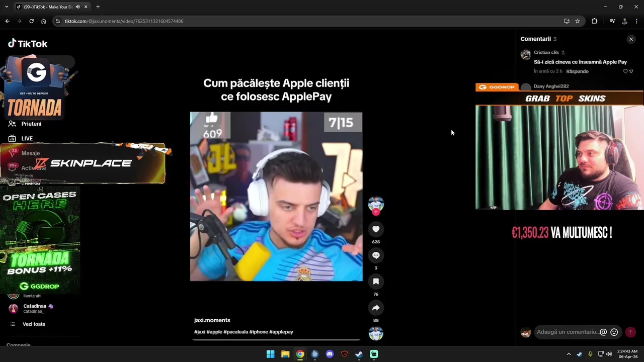
Task: Seek using the video progress bar
Action: 276,340
